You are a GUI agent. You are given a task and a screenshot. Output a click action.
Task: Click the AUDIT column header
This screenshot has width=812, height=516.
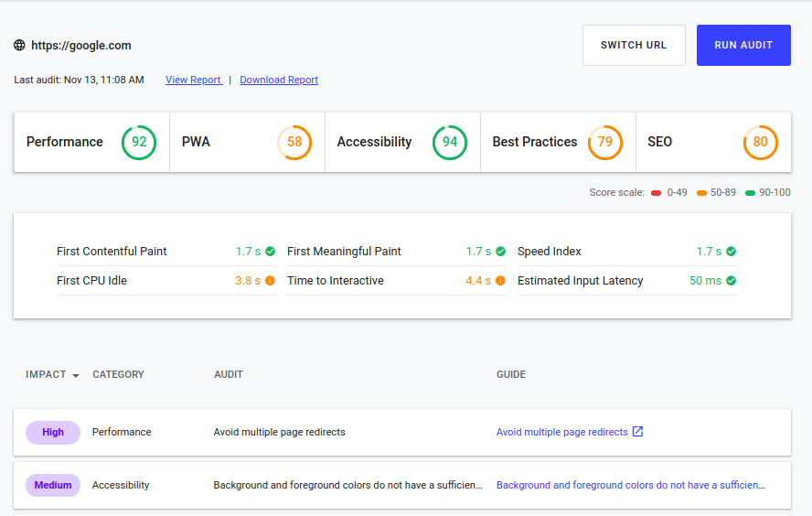click(228, 374)
